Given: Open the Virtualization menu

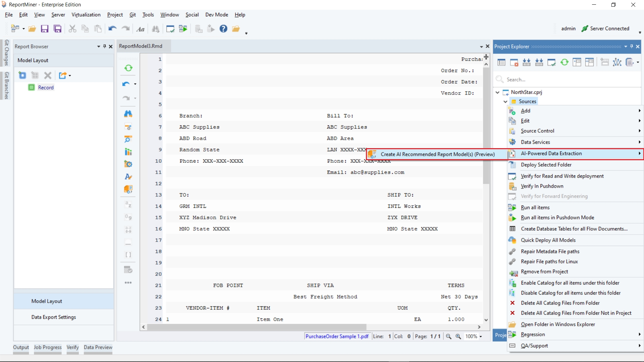Looking at the screenshot, I should point(86,15).
